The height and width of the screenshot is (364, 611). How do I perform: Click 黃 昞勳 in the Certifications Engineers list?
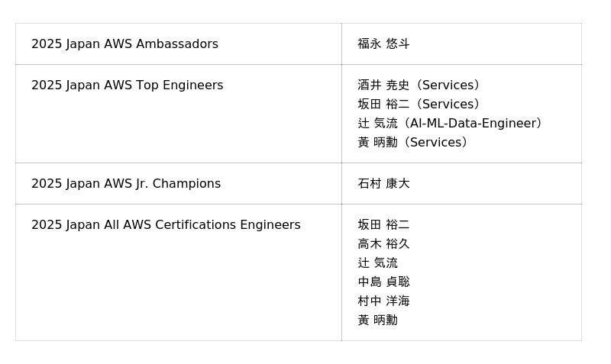tap(377, 321)
